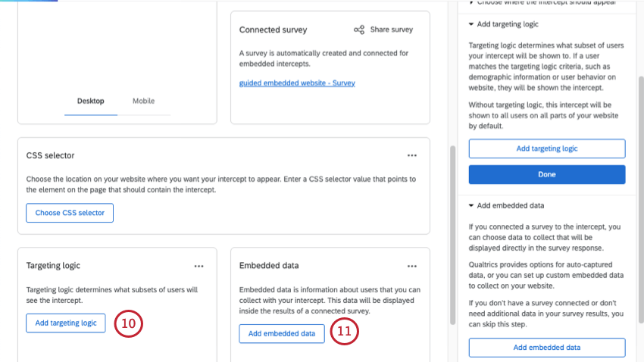Click the red step 10 marker
This screenshot has width=644, height=362.
coord(128,323)
